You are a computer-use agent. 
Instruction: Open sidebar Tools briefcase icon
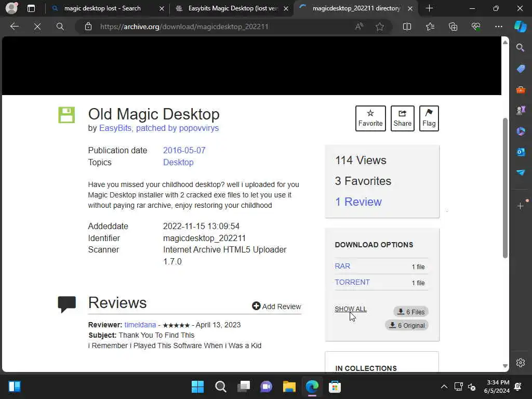521,89
